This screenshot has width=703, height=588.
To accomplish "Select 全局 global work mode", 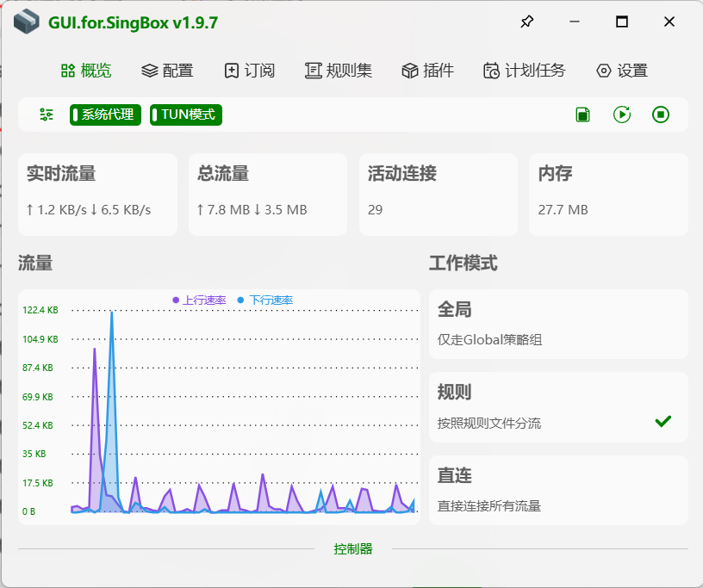I will coord(558,324).
